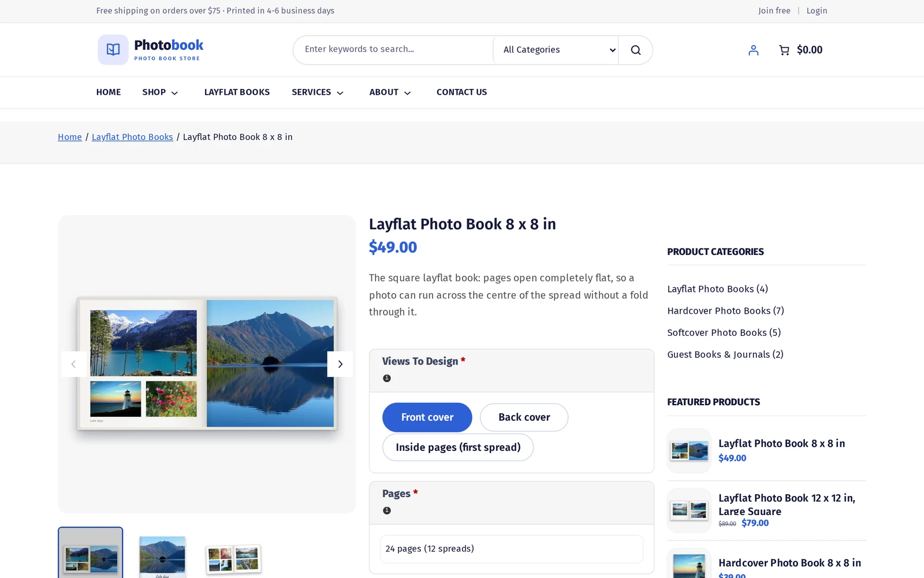The image size is (924, 578).
Task: Open Guest Books & Journals (2) category
Action: (725, 355)
